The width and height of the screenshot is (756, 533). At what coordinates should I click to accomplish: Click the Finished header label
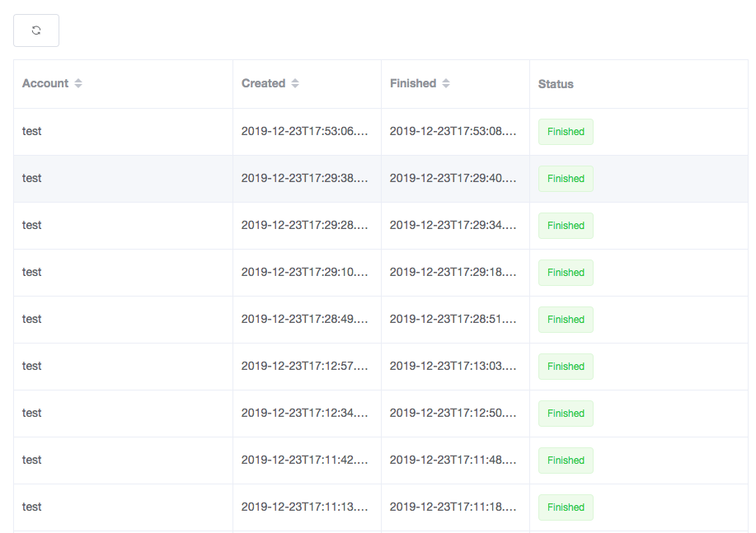[413, 83]
